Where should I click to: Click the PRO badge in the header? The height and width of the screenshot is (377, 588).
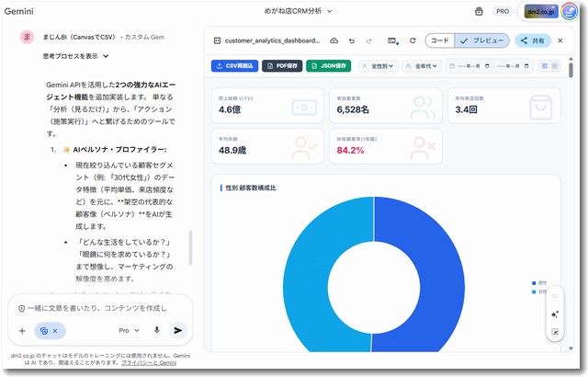pyautogui.click(x=503, y=11)
